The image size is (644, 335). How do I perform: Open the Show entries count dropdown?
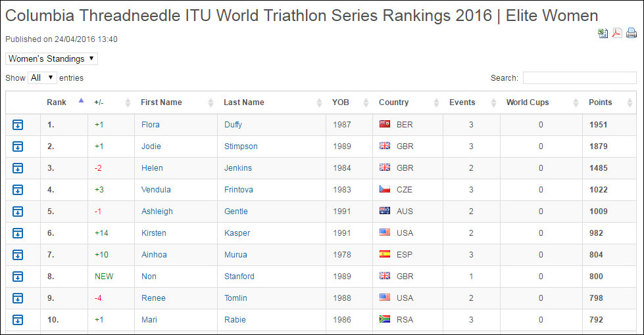(x=43, y=78)
